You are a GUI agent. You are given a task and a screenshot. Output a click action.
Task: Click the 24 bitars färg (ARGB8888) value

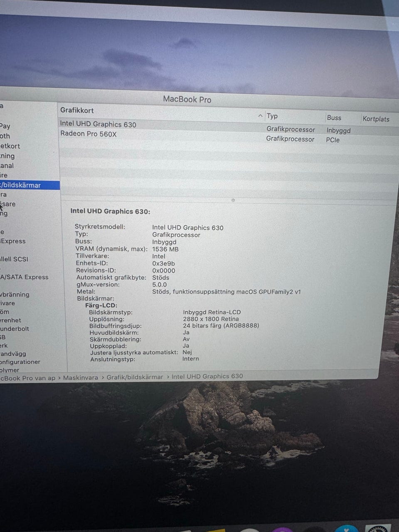coord(221,325)
